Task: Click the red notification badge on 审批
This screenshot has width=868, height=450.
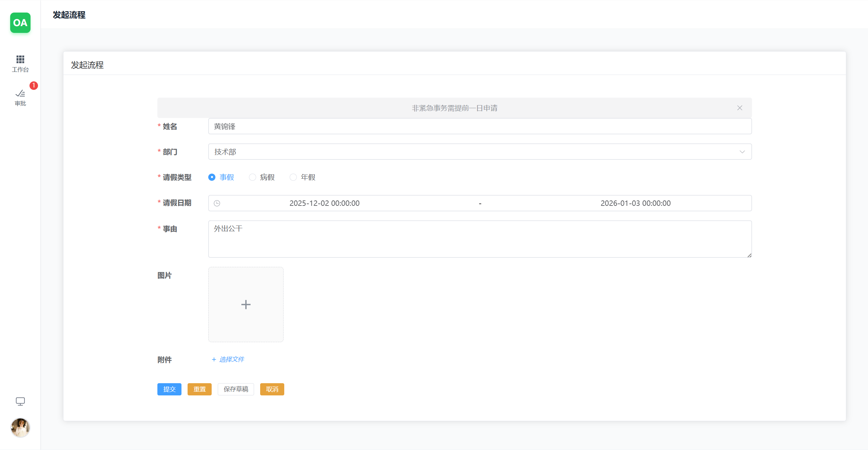Action: pos(34,85)
